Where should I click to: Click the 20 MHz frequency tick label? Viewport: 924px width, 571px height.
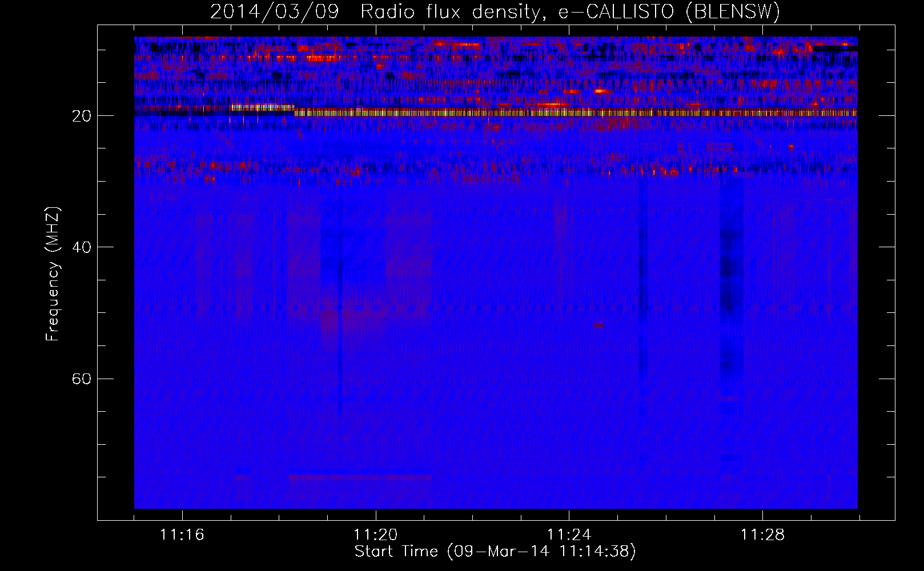click(x=82, y=116)
